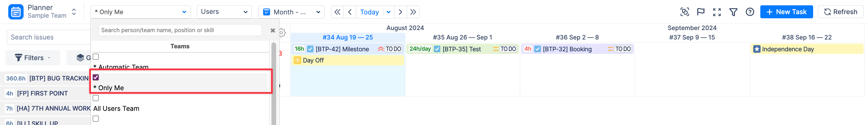
Task: Click the New Task button
Action: [786, 12]
